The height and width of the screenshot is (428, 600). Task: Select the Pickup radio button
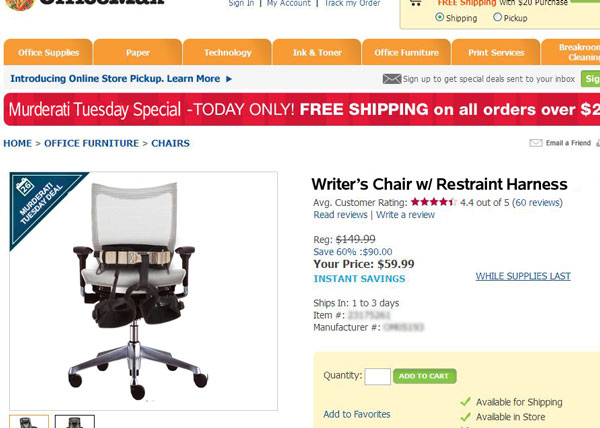497,17
